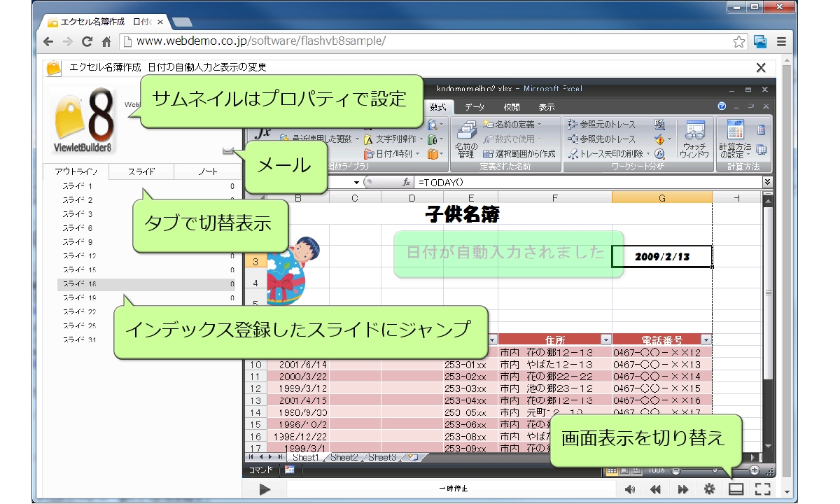Open the ノート tab

[x=207, y=171]
